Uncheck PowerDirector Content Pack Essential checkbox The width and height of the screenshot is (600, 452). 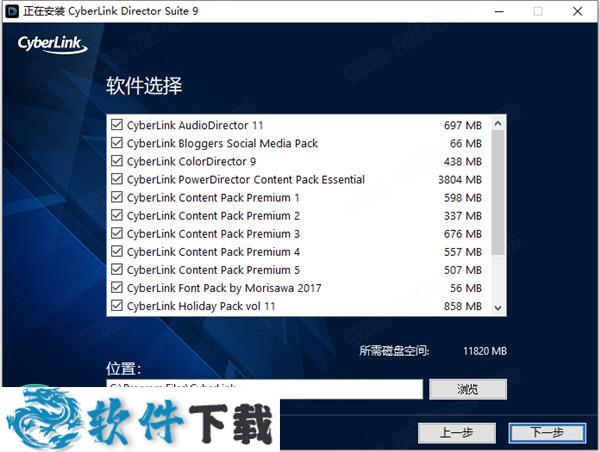coord(117,179)
